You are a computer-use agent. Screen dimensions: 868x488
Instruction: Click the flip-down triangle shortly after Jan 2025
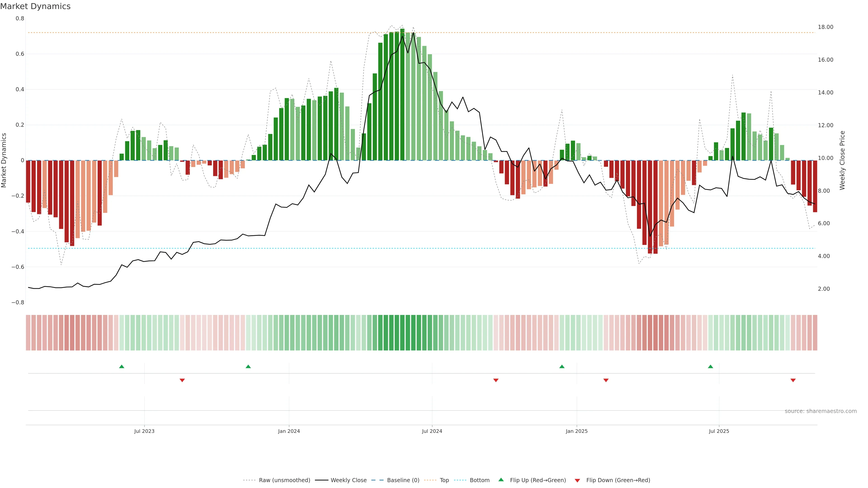click(606, 380)
